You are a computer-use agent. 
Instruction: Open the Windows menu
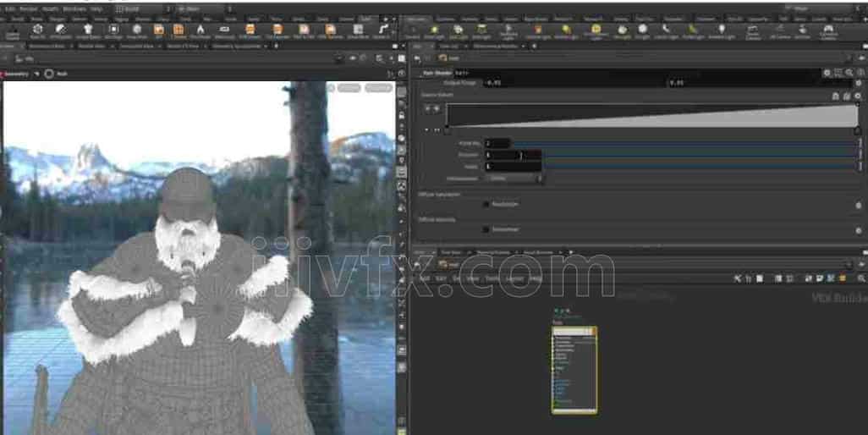click(74, 8)
